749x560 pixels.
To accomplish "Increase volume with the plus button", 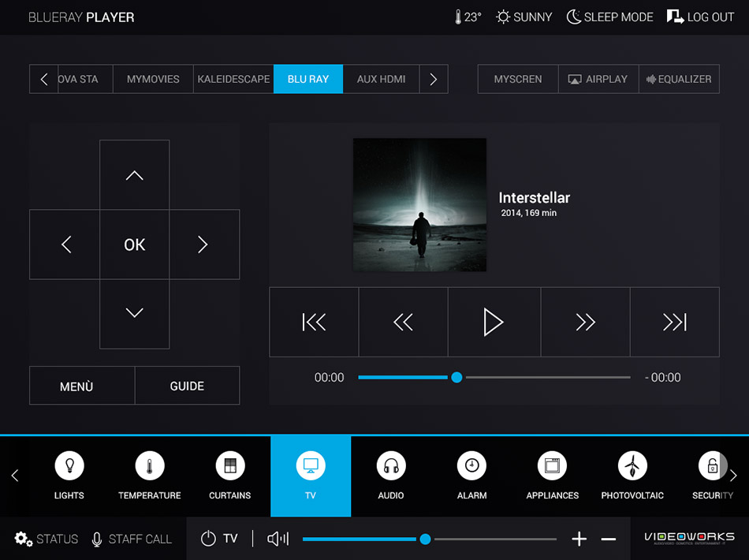I will [579, 539].
